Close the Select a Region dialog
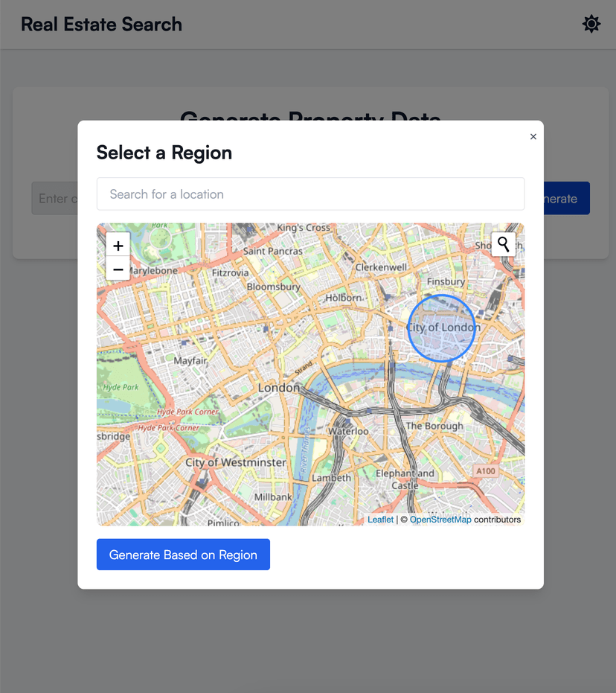 tap(533, 137)
